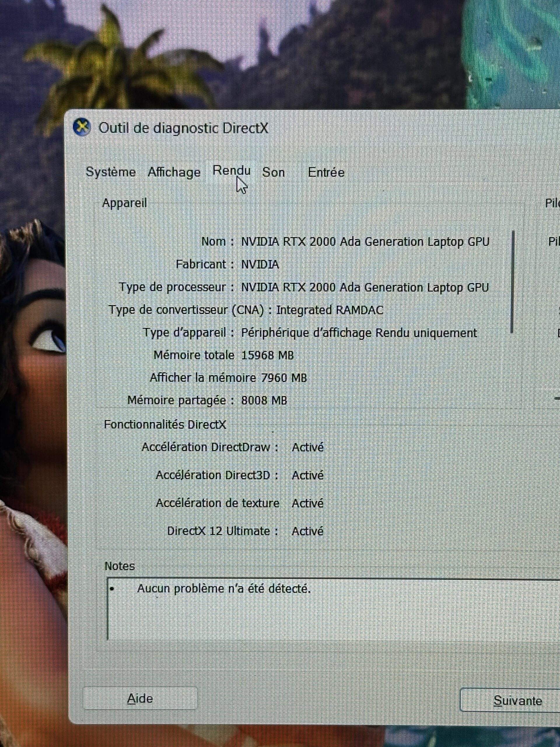Click 'Aucun problème n'a été détecté' note

(224, 589)
